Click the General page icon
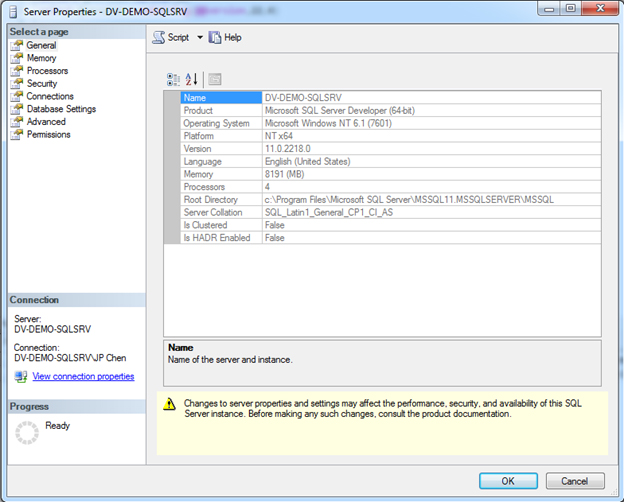The image size is (624, 502). 17,45
